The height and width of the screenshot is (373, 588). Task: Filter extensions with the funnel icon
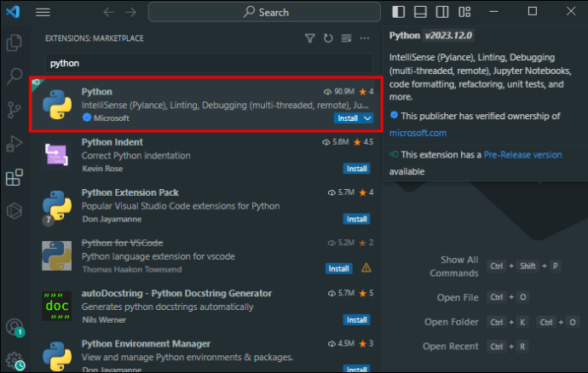(309, 38)
